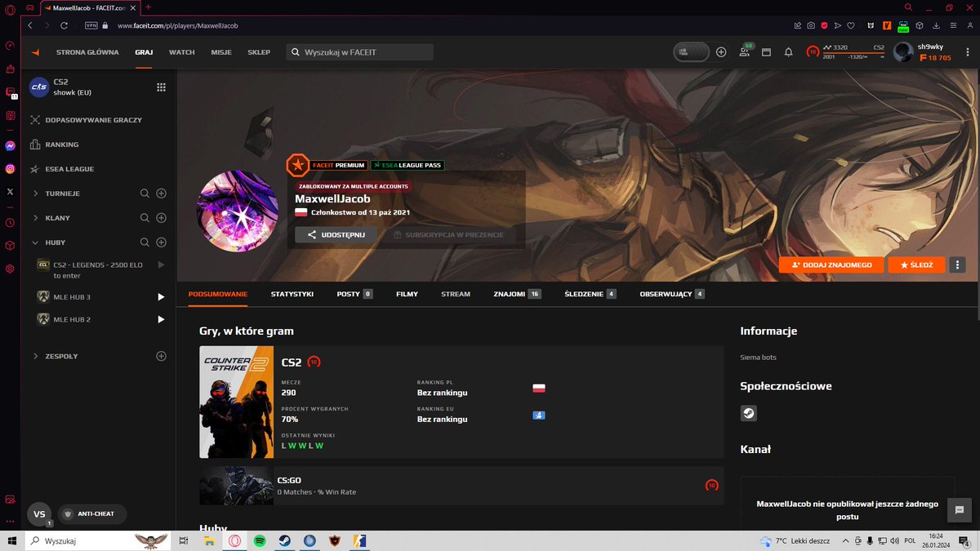Open Messenger in the Opera sidebar
Image resolution: width=980 pixels, height=551 pixels.
click(x=10, y=146)
